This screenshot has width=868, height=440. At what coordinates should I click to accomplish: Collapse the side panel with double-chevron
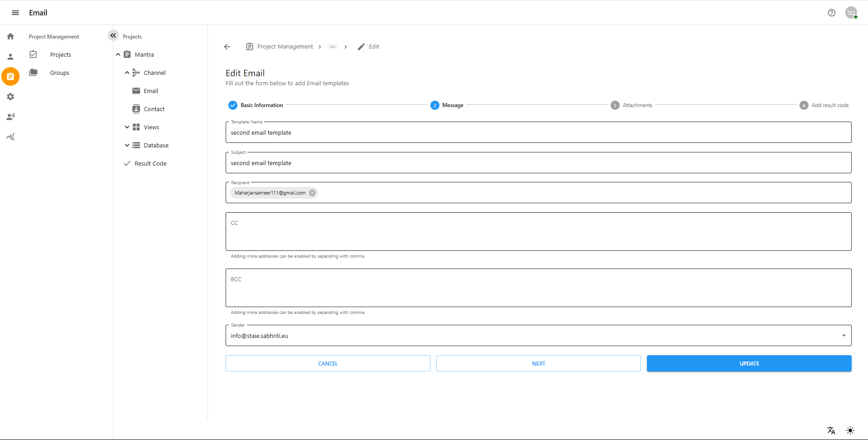point(113,35)
